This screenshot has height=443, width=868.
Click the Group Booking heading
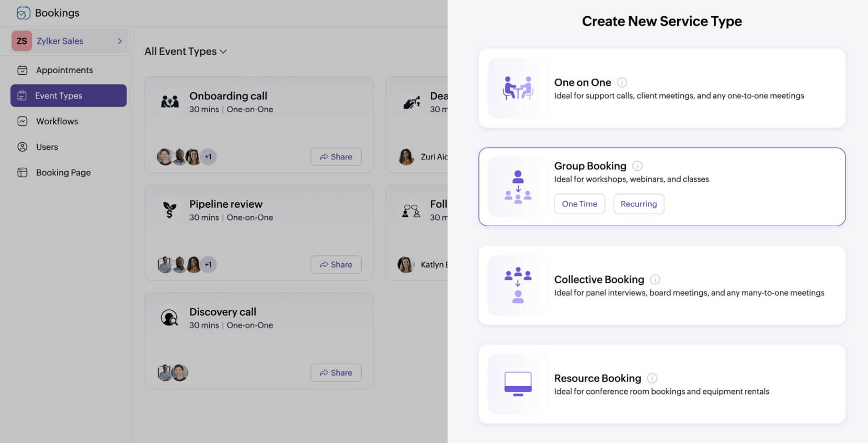[590, 166]
